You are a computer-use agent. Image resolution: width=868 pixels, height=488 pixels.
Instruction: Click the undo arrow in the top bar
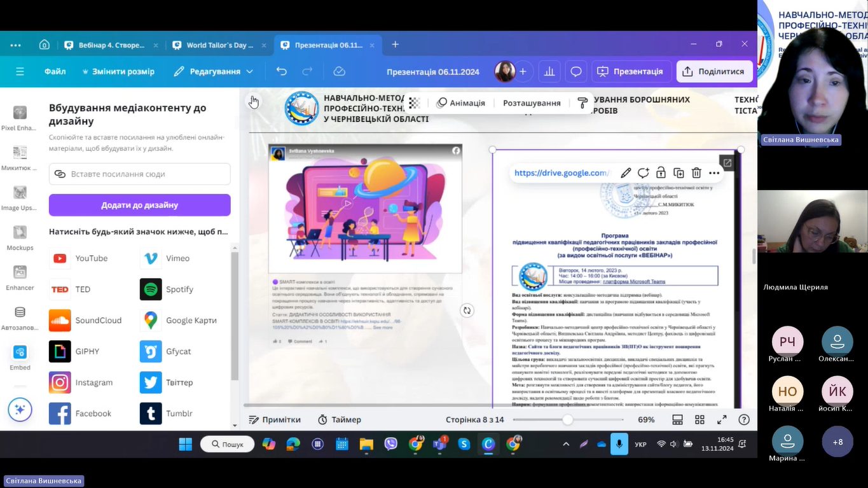point(282,72)
